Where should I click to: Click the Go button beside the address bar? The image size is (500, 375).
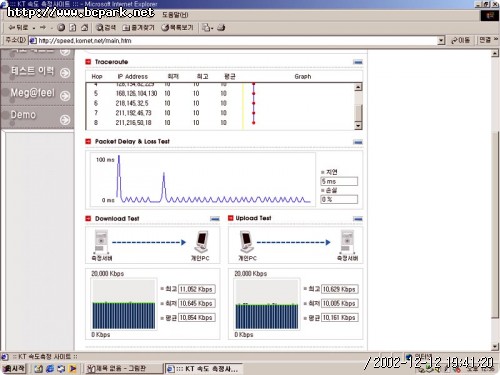tap(460, 40)
